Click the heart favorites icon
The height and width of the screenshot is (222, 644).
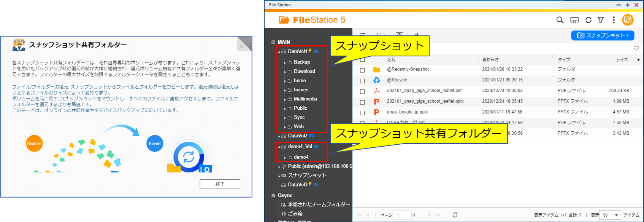[636, 48]
